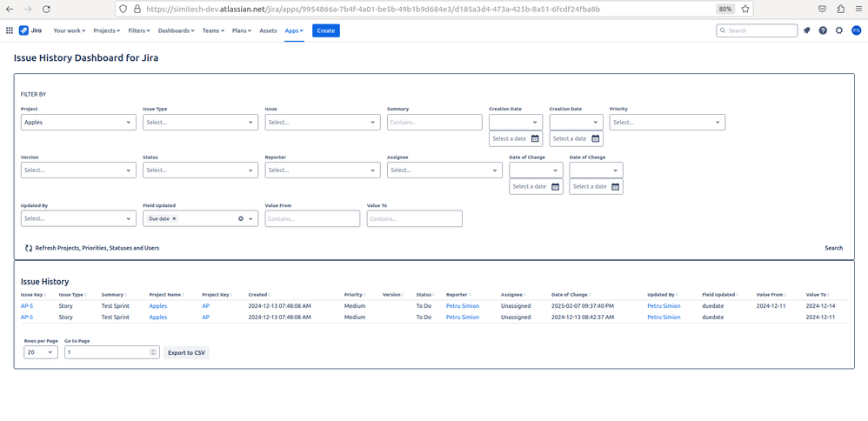Viewport: 868px width, 421px height.
Task: Select the 2025-02-07 09:37:40 PM date cell
Action: pyautogui.click(x=583, y=306)
